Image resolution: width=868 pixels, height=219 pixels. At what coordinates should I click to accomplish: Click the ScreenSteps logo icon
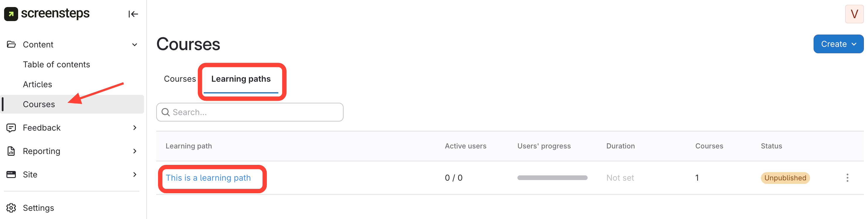click(x=11, y=14)
